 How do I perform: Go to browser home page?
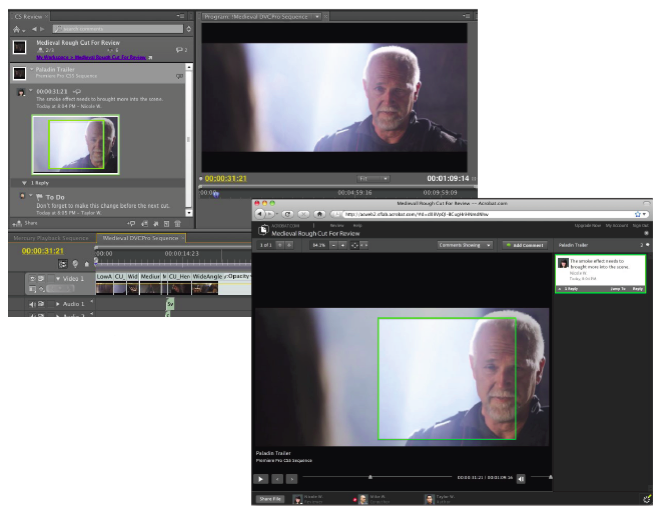319,214
